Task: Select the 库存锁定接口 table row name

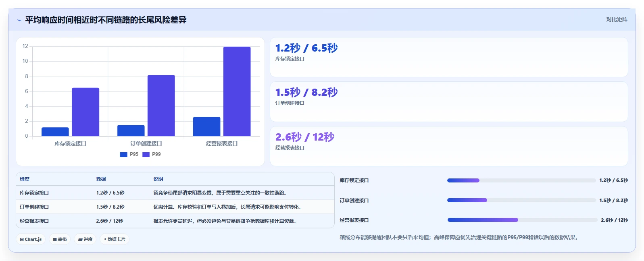Action: coord(34,193)
